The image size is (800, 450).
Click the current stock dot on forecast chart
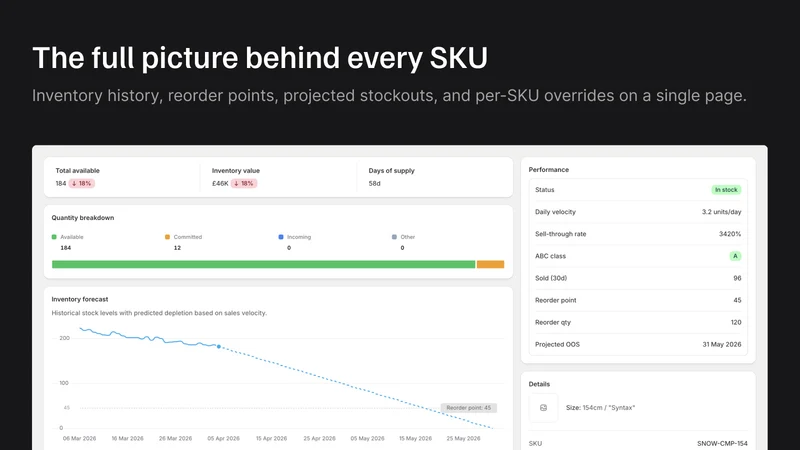click(x=219, y=346)
